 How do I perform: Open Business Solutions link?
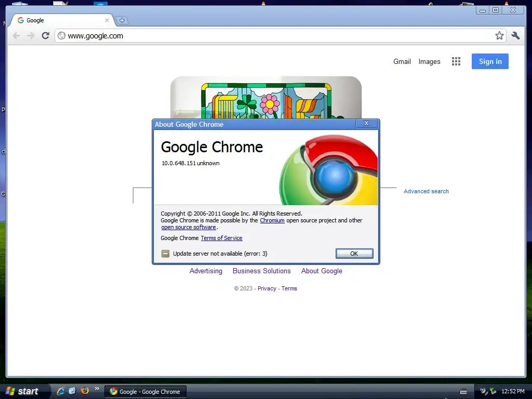coord(262,271)
